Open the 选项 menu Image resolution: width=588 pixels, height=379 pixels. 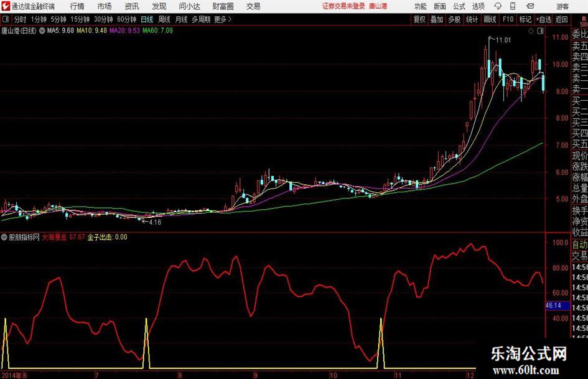[478, 6]
